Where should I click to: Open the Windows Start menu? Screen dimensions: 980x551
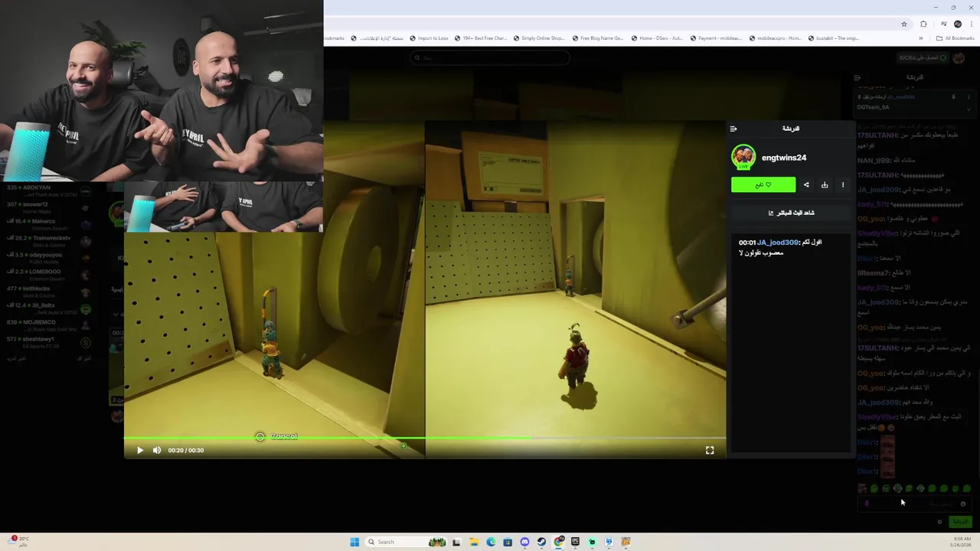tap(354, 542)
